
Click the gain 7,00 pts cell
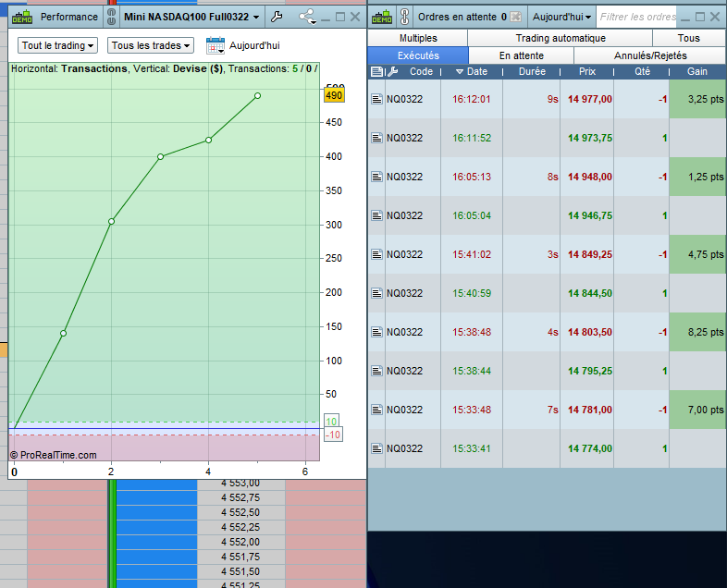point(697,410)
